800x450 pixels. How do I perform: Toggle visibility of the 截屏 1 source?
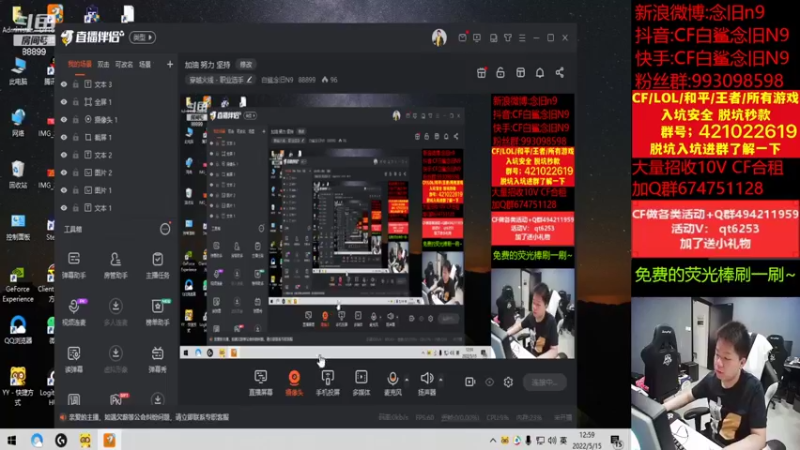[64, 137]
